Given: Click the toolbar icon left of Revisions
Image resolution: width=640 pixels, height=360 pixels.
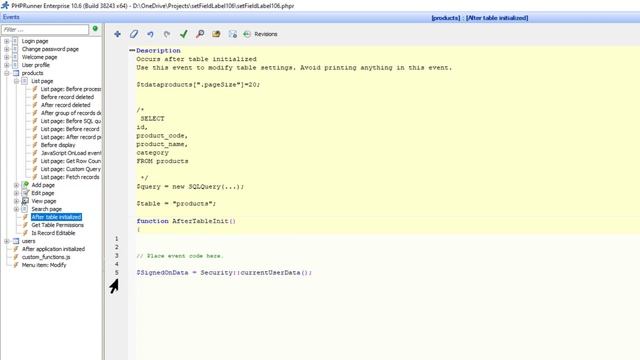Looking at the screenshot, I should [x=233, y=34].
